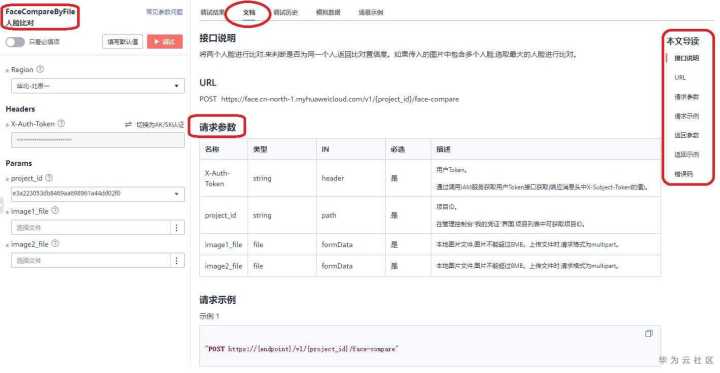Click the 'header' value in the IN column

332,178
